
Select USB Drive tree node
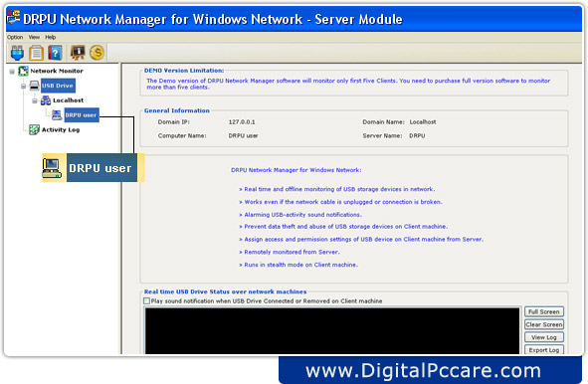(58, 86)
